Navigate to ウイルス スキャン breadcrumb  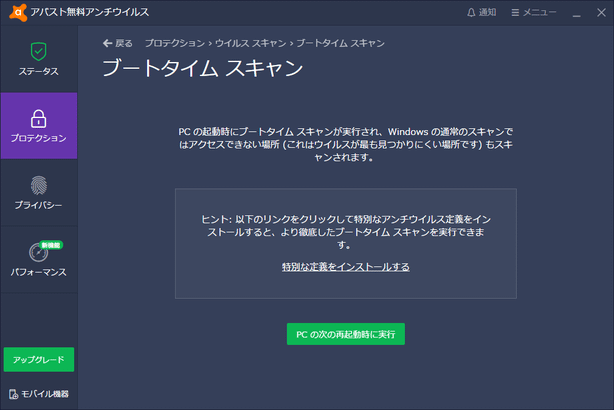[251, 43]
